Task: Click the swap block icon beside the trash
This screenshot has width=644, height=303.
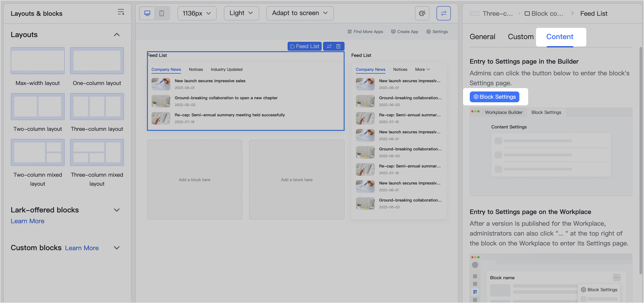Action: point(329,46)
